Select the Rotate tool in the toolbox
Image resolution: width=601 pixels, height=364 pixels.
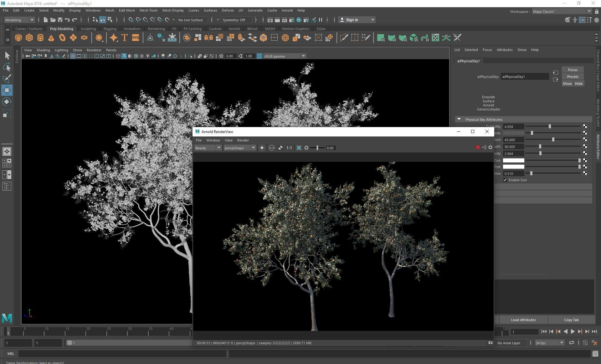[x=7, y=102]
